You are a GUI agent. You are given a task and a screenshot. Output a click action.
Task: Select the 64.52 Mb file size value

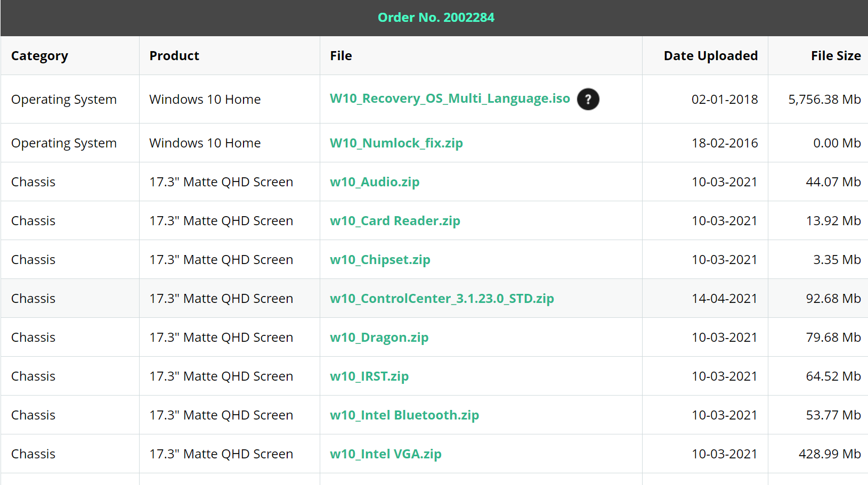pos(833,376)
